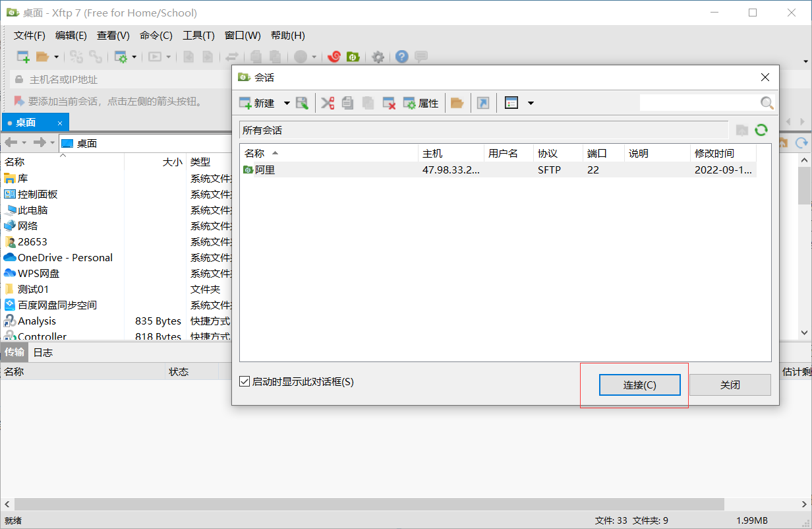Click the new session icon in main toolbar
Image resolution: width=812 pixels, height=529 pixels.
23,57
